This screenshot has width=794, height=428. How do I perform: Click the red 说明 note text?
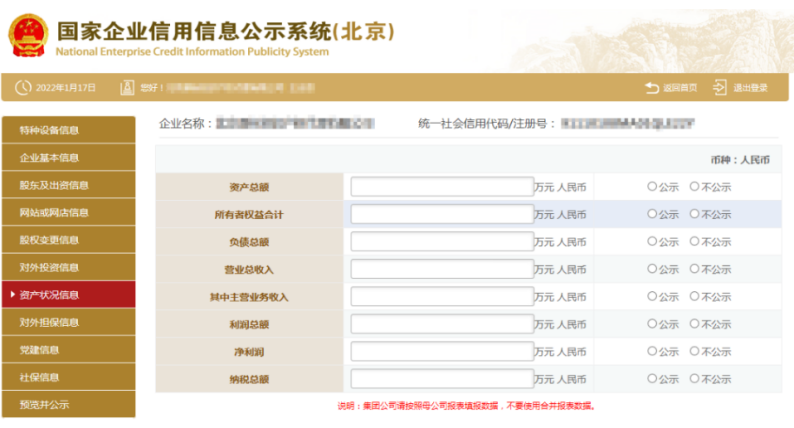[x=466, y=406]
